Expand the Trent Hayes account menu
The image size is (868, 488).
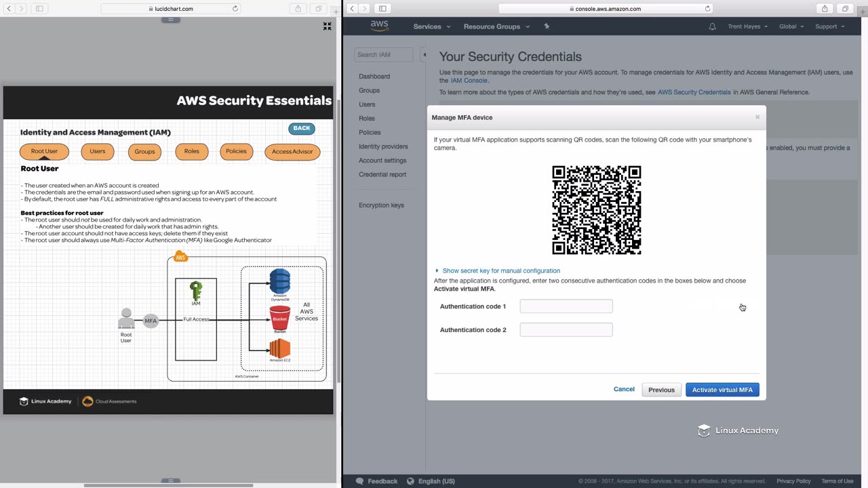[747, 26]
